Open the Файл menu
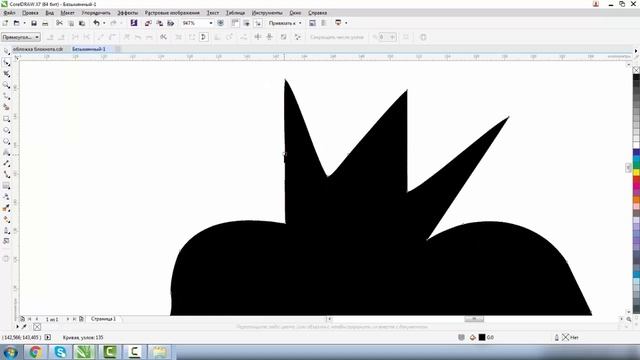Viewport: 640px width, 360px height. pyautogui.click(x=9, y=13)
